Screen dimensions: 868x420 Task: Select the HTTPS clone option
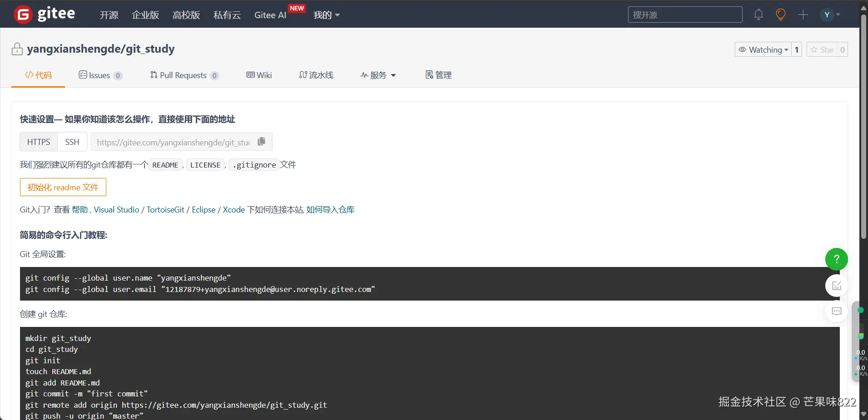[x=39, y=142]
